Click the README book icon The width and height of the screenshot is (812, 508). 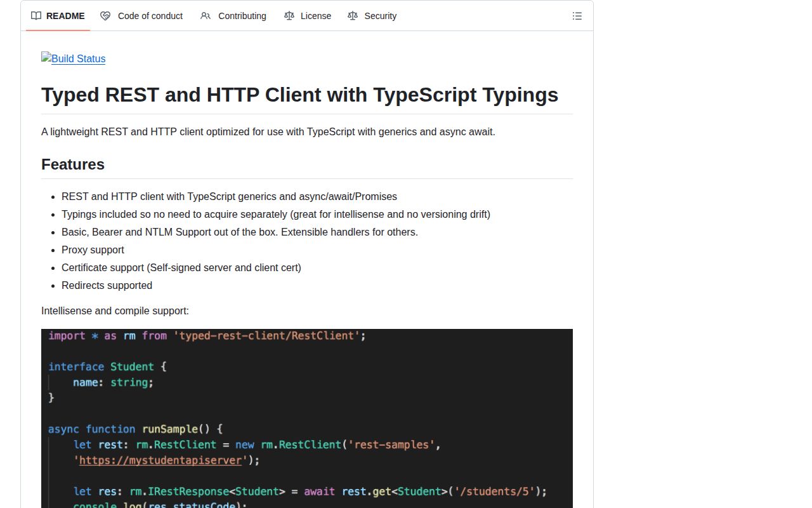click(36, 16)
